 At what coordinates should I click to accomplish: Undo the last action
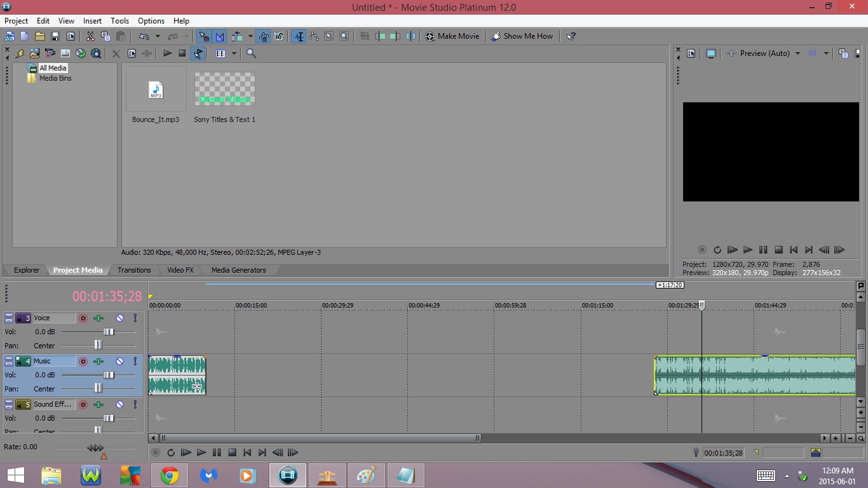coord(144,36)
